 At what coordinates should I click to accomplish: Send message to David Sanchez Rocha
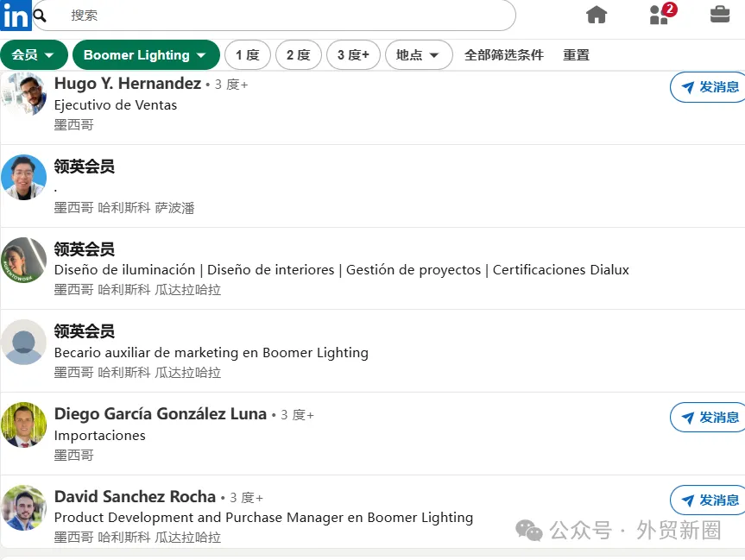coord(709,500)
